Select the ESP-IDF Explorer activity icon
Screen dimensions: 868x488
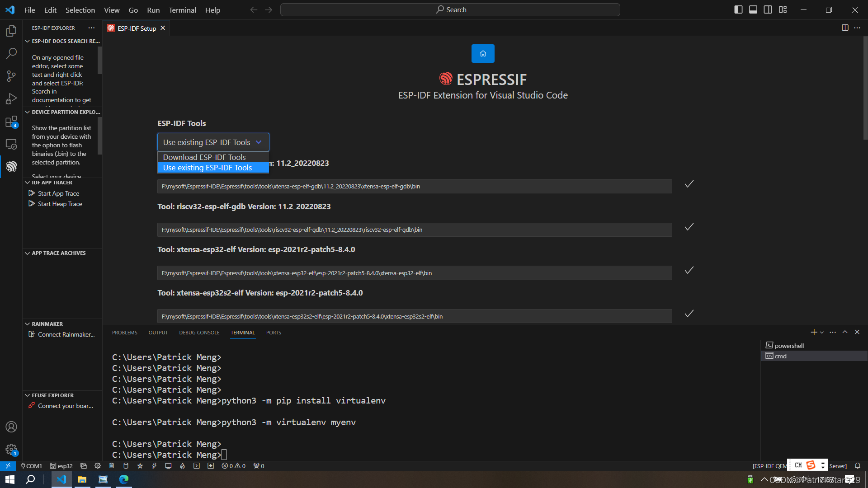[x=11, y=167]
